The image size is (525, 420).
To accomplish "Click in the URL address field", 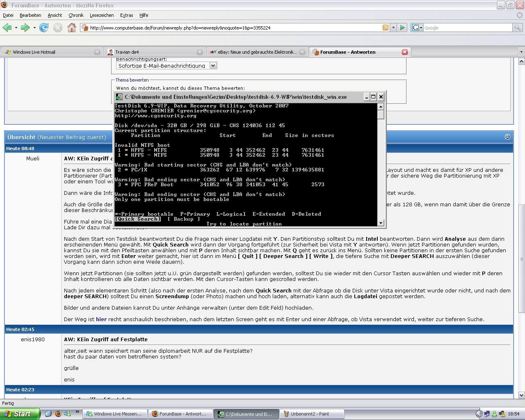I will pos(235,27).
